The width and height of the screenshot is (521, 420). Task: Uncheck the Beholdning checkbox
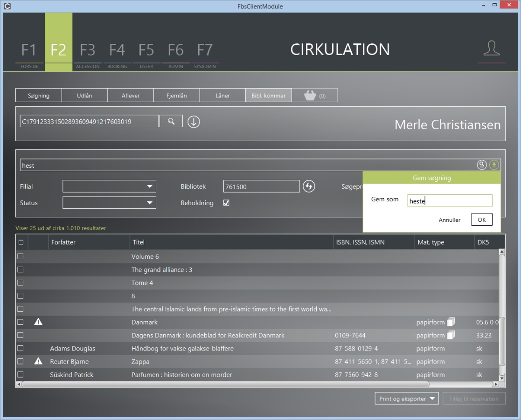pos(226,202)
